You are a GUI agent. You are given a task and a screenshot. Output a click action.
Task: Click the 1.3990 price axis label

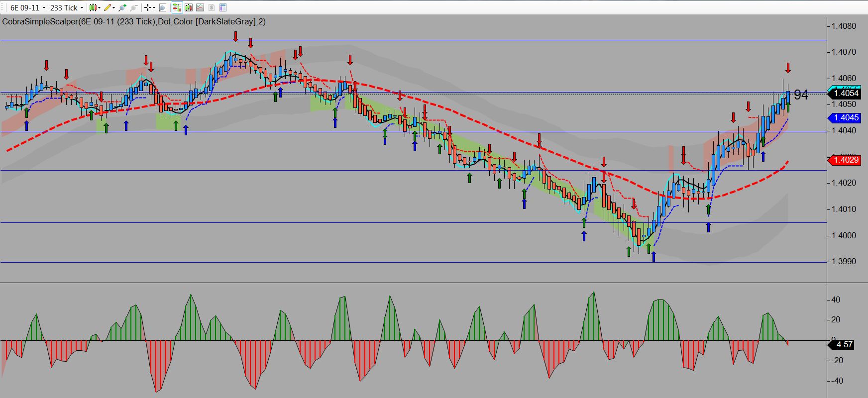(x=844, y=261)
